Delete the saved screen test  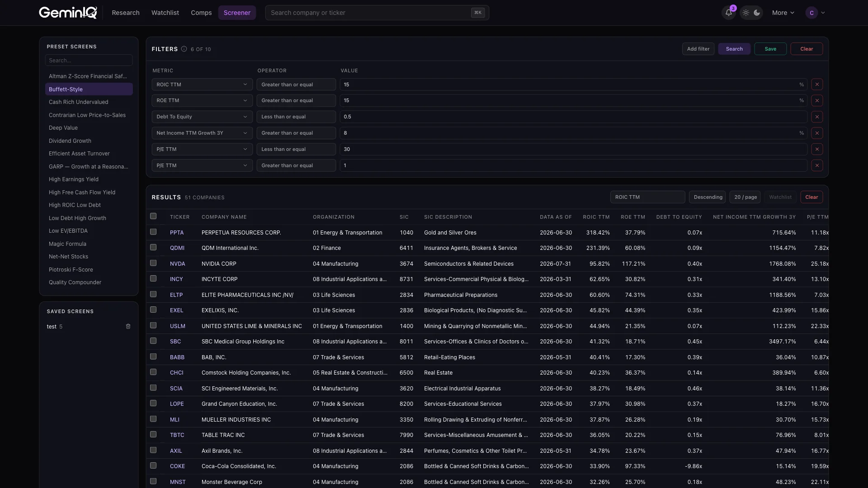point(128,326)
